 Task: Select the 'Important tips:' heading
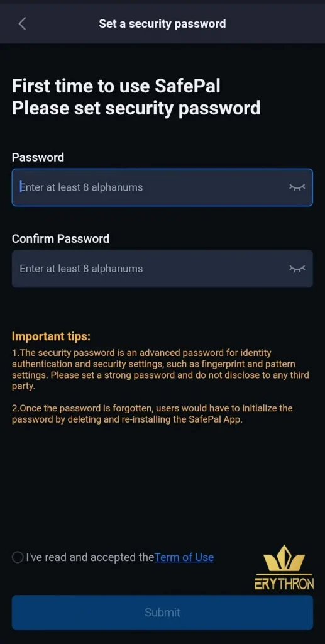[51, 336]
